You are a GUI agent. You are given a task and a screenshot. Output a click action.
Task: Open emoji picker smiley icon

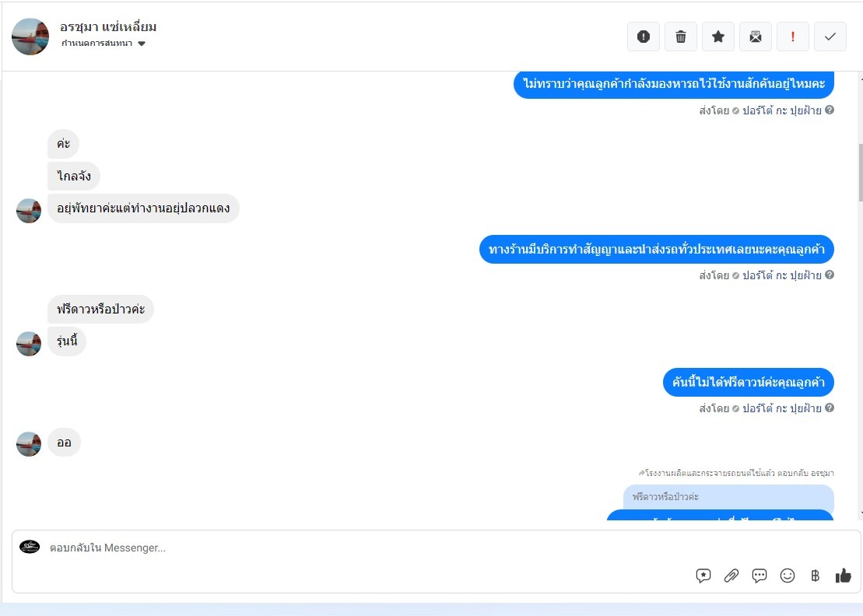coord(788,576)
